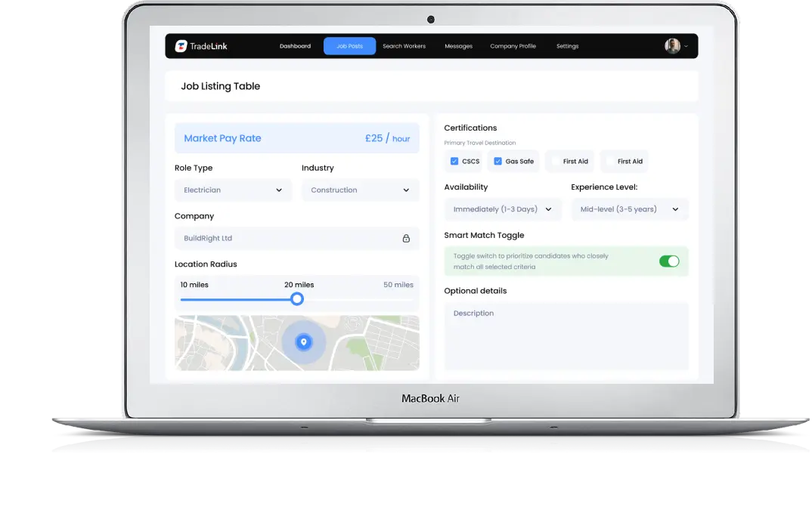Expand the profile menu chevron beside avatar
Viewport: 812px width, 516px height.
pos(686,46)
